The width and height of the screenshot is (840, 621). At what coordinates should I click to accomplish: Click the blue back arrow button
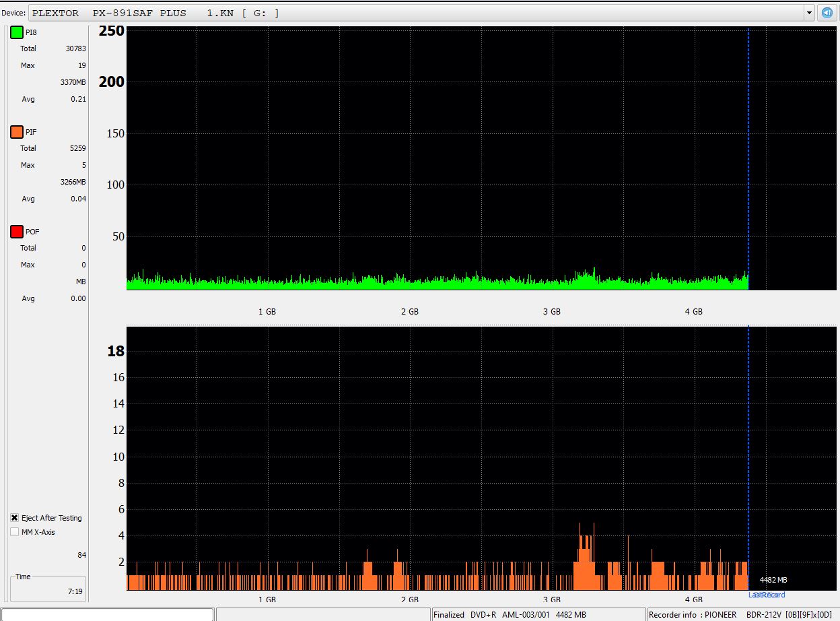[x=827, y=13]
